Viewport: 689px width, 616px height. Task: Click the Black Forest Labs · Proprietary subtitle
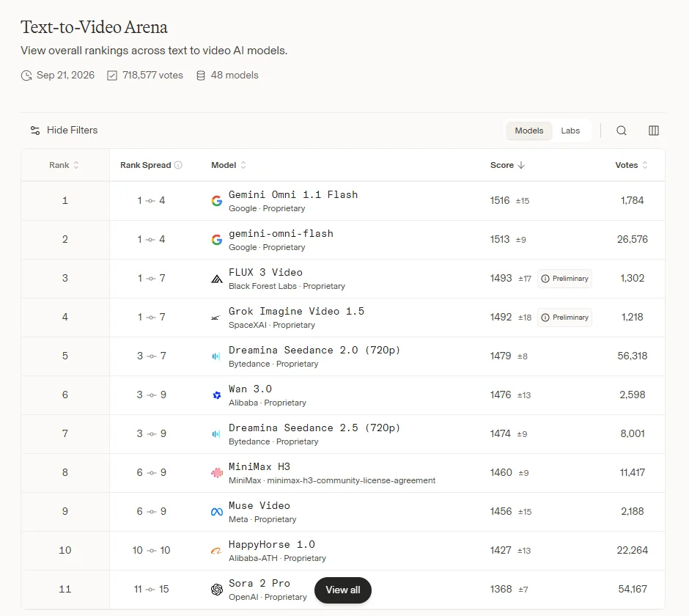(x=287, y=286)
